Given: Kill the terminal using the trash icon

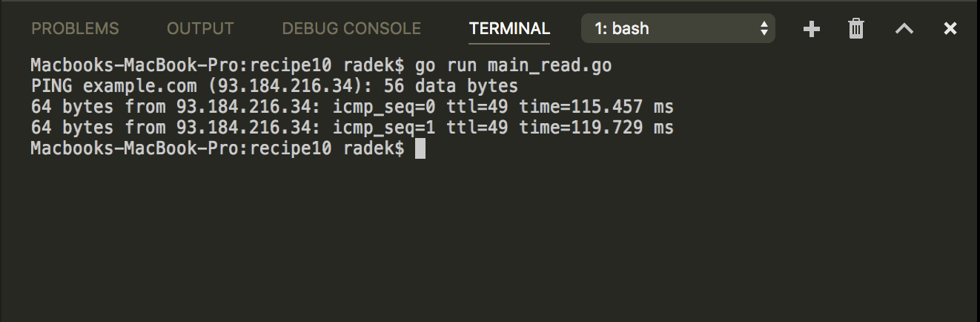Looking at the screenshot, I should 856,29.
